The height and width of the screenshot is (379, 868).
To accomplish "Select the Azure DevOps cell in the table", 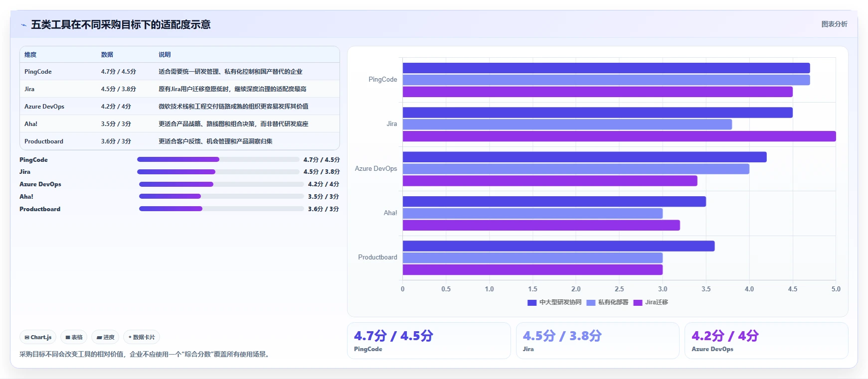I will 44,106.
